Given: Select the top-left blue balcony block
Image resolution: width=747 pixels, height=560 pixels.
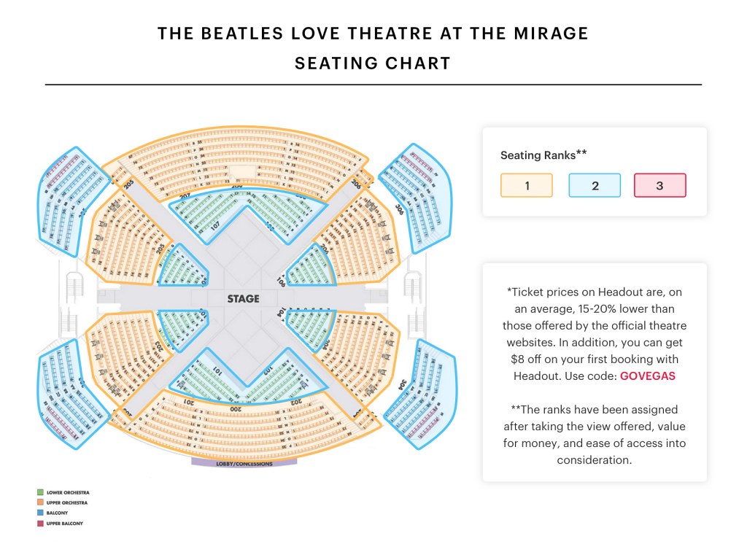Looking at the screenshot, I should [74, 203].
